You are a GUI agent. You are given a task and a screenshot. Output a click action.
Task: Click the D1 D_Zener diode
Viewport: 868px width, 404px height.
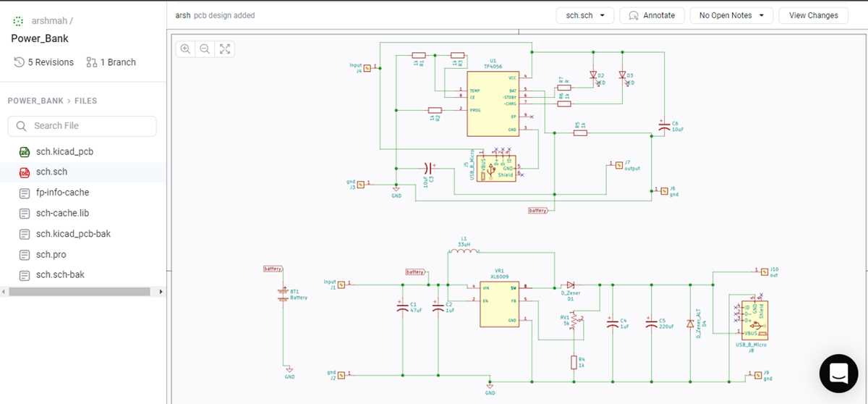pyautogui.click(x=571, y=285)
